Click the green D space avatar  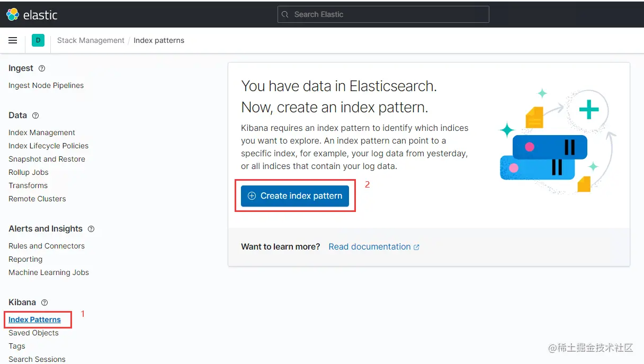point(38,40)
